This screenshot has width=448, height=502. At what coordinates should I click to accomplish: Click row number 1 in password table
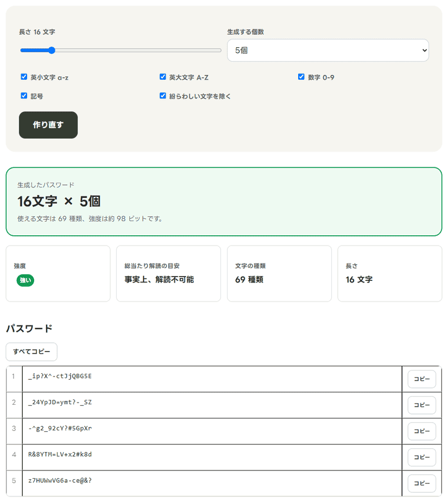(x=14, y=376)
